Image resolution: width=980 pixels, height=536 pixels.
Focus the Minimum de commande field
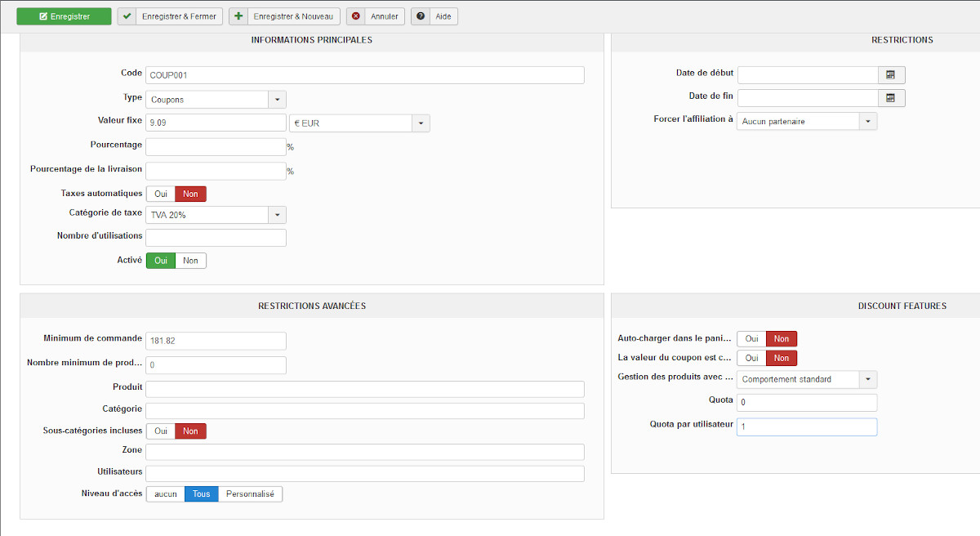[x=216, y=341]
